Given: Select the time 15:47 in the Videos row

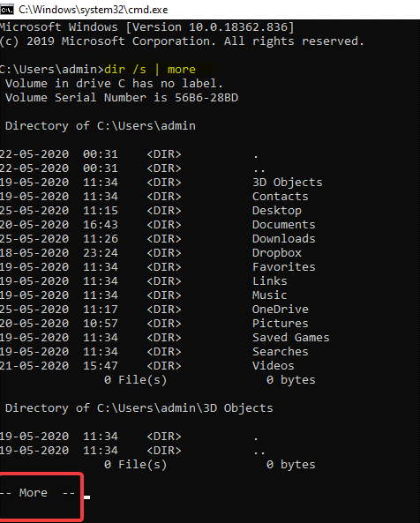Looking at the screenshot, I should (x=101, y=365).
